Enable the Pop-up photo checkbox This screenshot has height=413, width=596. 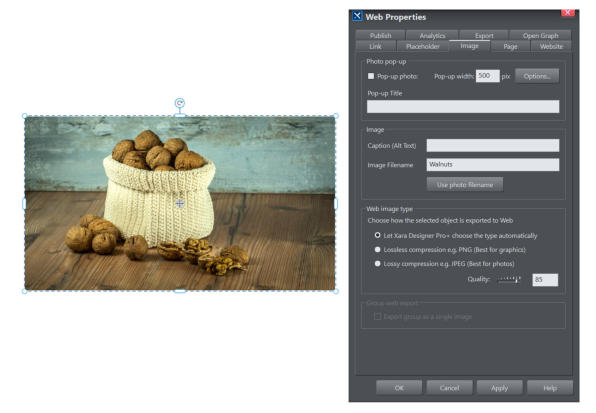pos(371,76)
